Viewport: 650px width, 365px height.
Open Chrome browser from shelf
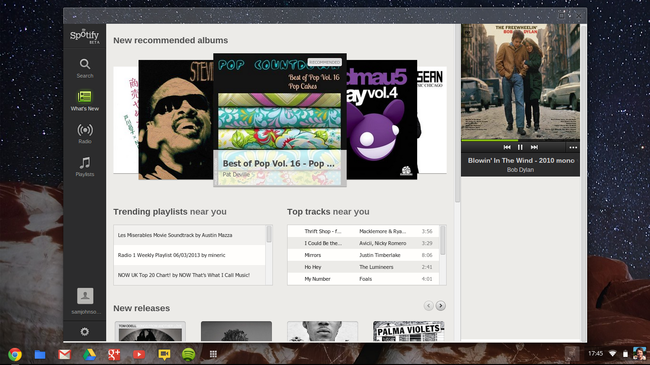[x=15, y=354]
